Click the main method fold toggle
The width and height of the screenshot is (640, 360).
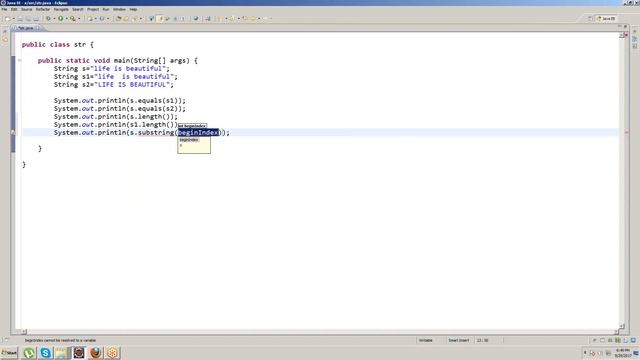pos(19,60)
